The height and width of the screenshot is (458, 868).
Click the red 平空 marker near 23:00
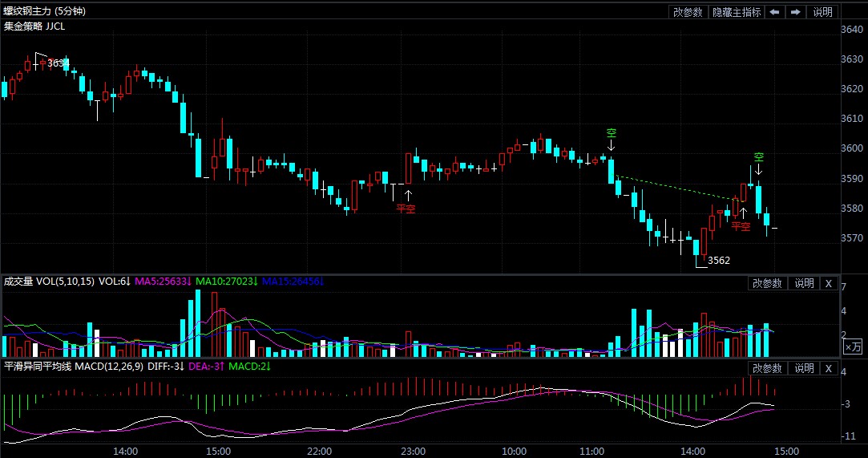[x=406, y=209]
